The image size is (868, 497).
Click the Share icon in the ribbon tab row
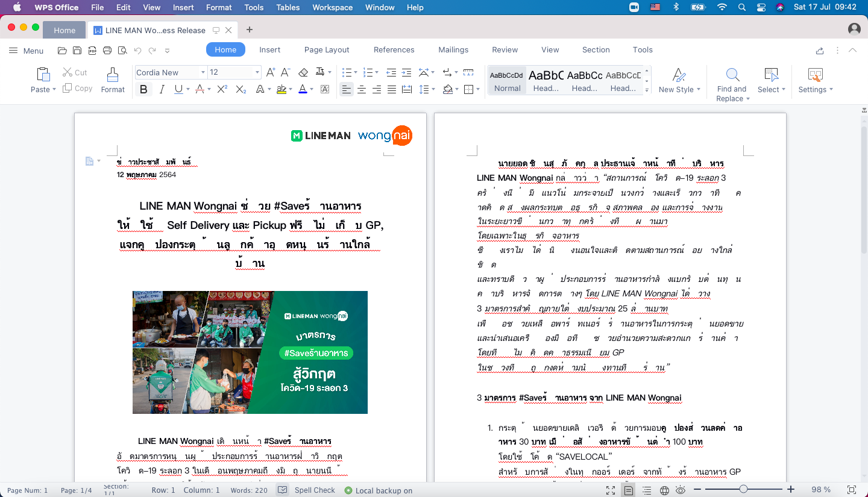tap(820, 51)
